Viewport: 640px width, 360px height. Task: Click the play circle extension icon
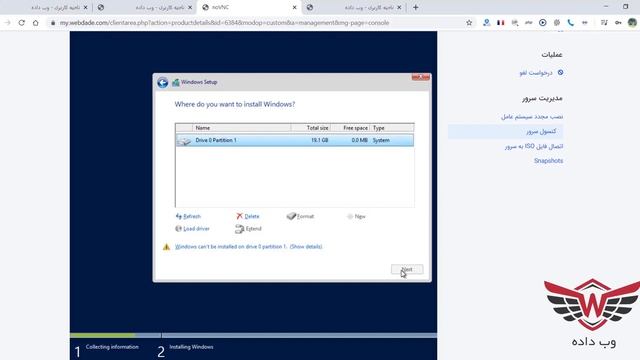[x=542, y=23]
